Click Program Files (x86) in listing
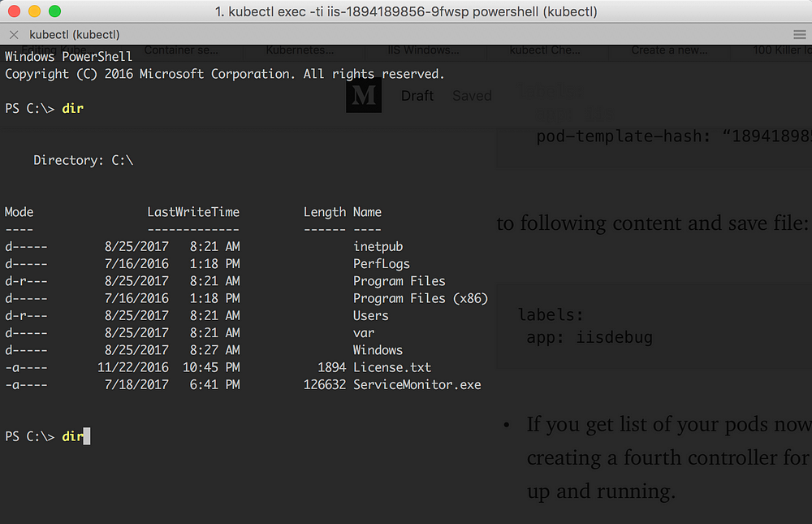Image resolution: width=812 pixels, height=524 pixels. pyautogui.click(x=420, y=298)
